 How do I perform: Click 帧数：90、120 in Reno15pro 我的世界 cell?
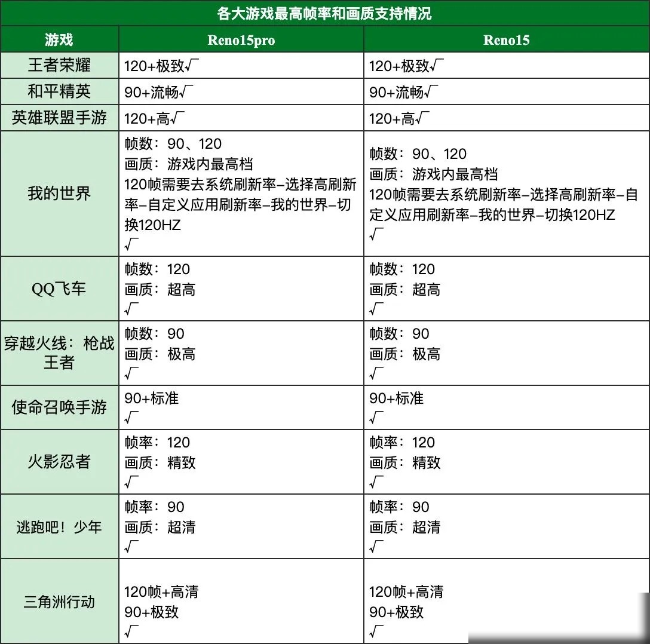coord(173,143)
